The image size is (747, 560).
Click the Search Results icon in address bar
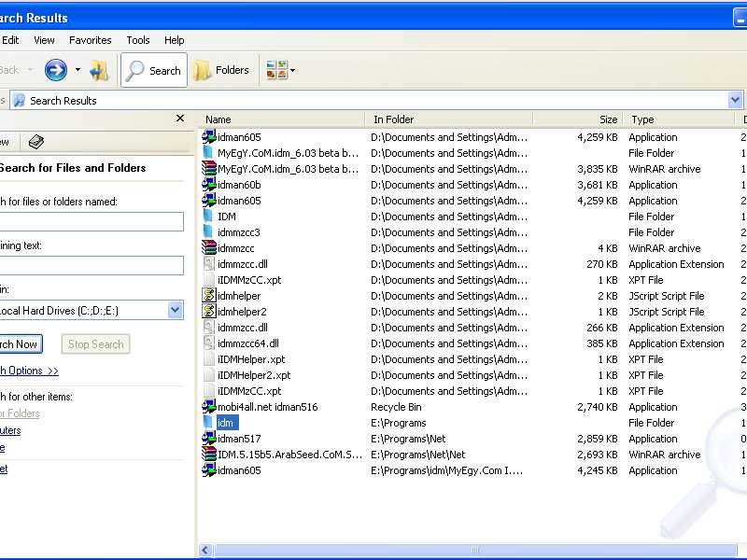[19, 101]
